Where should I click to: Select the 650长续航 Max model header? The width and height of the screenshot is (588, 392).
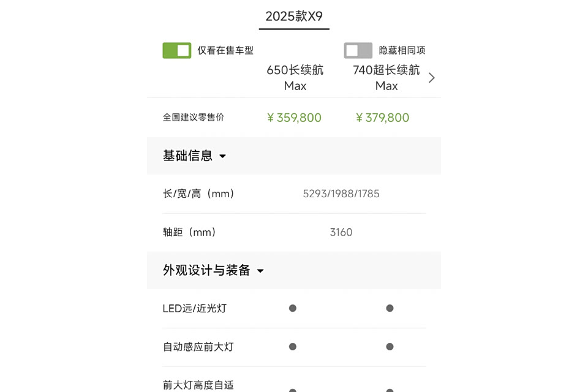295,78
